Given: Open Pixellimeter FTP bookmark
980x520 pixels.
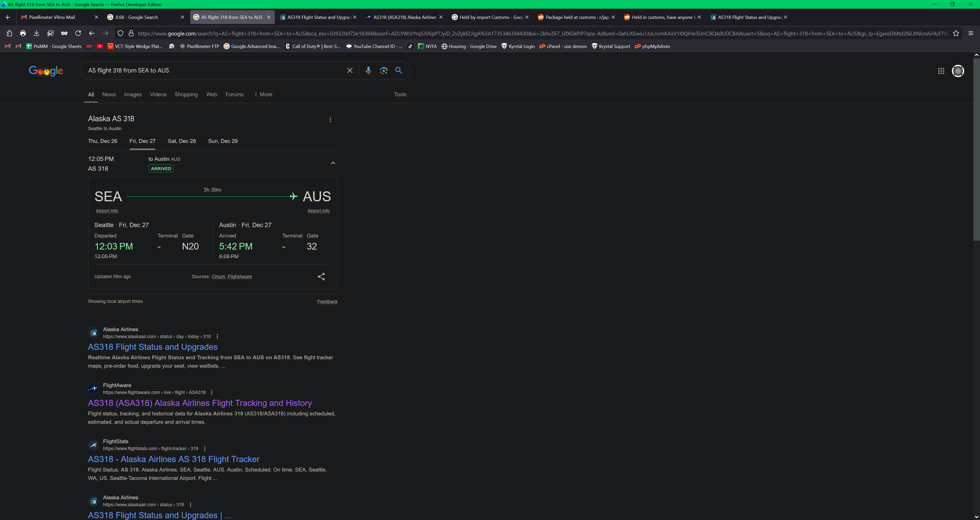Looking at the screenshot, I should pos(199,46).
